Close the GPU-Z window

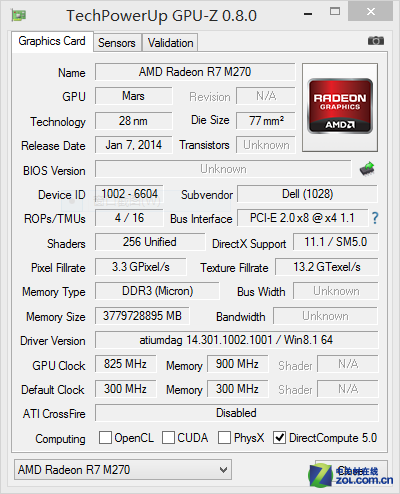(x=371, y=12)
